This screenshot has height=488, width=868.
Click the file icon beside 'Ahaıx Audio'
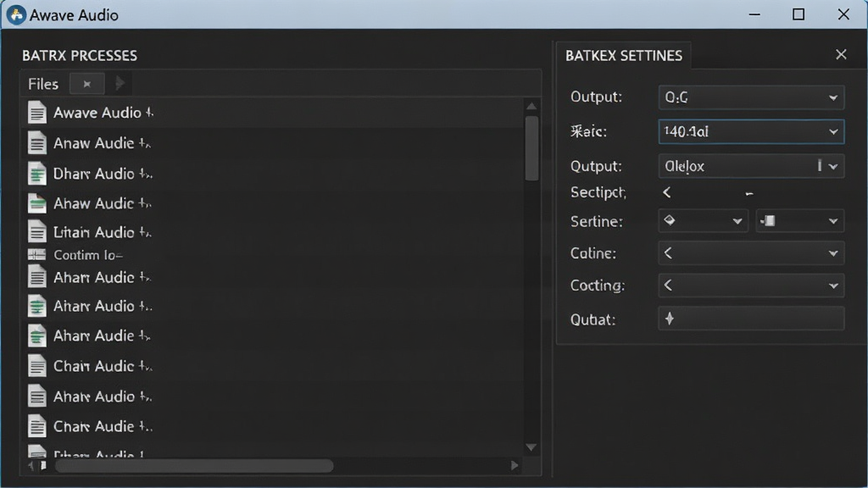click(37, 396)
